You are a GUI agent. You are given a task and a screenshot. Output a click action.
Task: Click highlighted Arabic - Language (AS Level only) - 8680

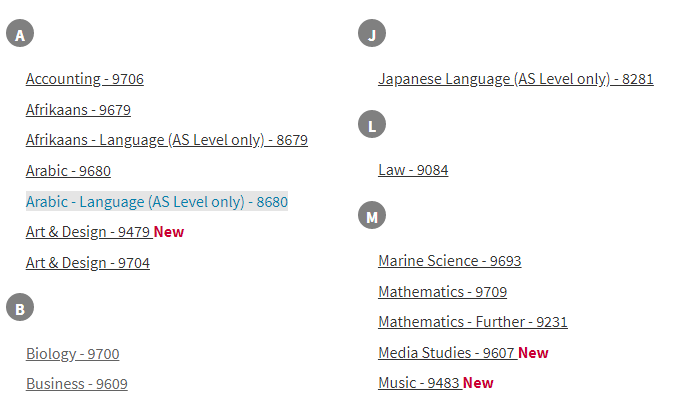[157, 202]
